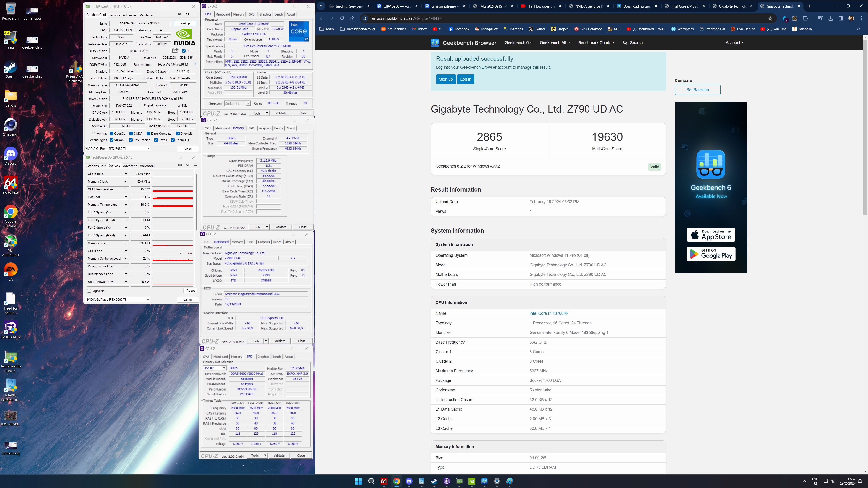
Task: Click the Sign up button
Action: [446, 79]
